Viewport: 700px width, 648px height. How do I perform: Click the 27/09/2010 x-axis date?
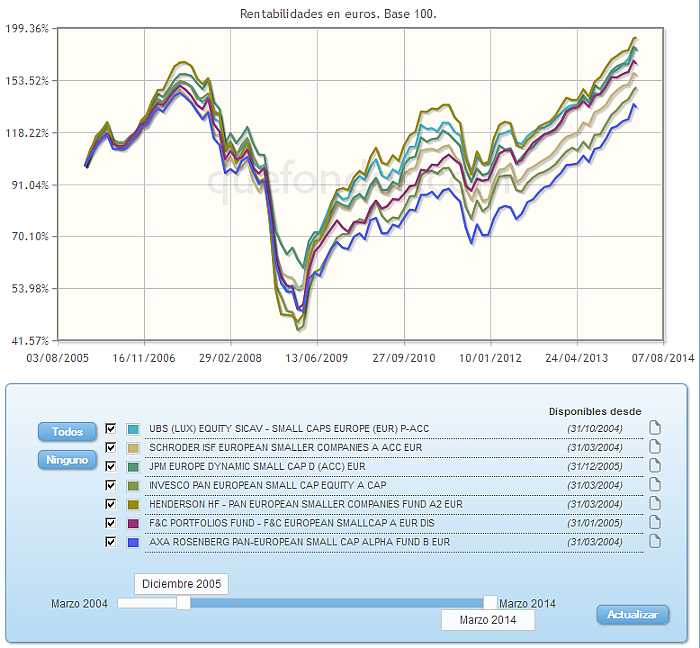(x=404, y=358)
